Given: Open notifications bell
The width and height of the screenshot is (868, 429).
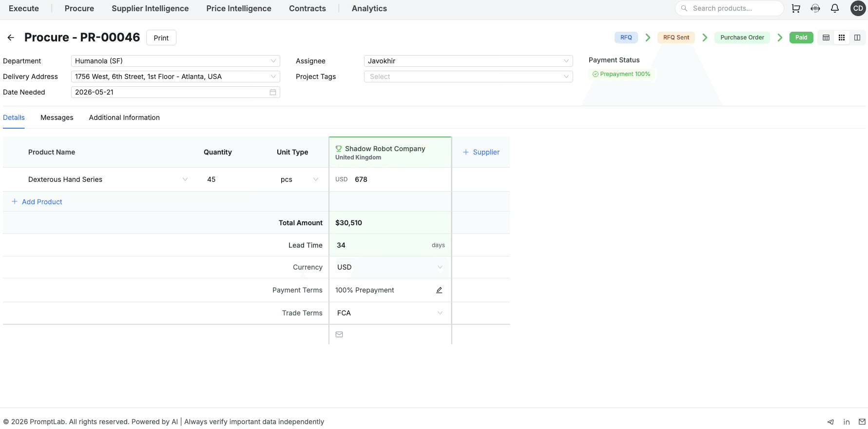Looking at the screenshot, I should point(835,8).
